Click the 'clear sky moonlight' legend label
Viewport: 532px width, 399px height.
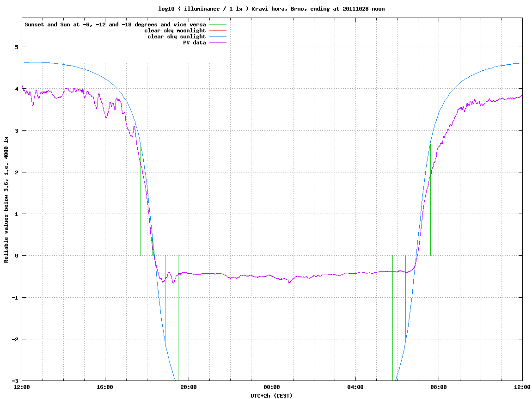pyautogui.click(x=175, y=31)
